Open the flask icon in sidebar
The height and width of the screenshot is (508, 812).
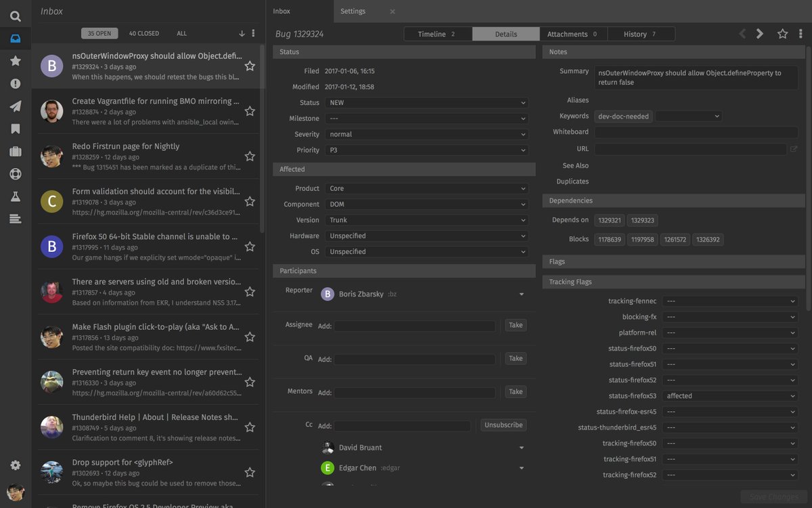tap(16, 196)
